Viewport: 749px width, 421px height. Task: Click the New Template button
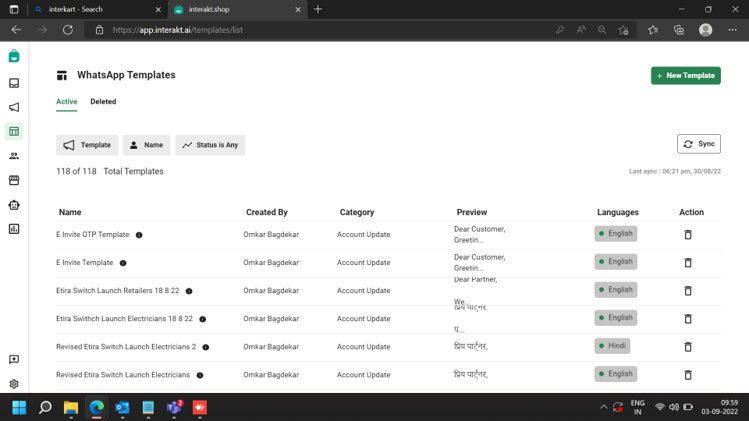coord(685,76)
